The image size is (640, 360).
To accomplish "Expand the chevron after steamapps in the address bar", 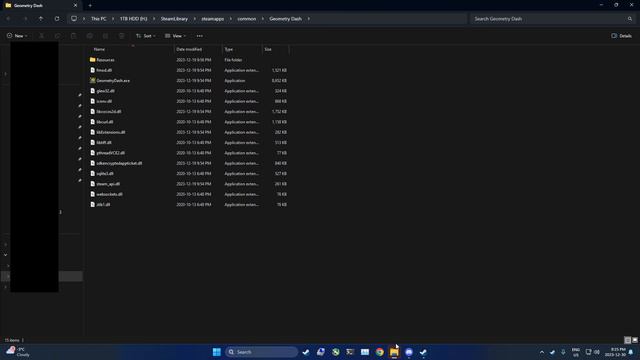I will (x=231, y=19).
